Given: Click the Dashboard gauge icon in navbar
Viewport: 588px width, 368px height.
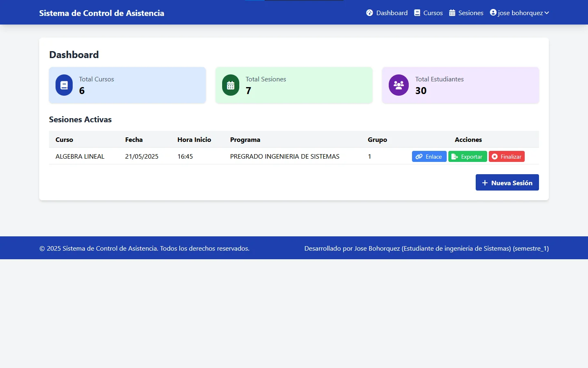Looking at the screenshot, I should [x=370, y=13].
